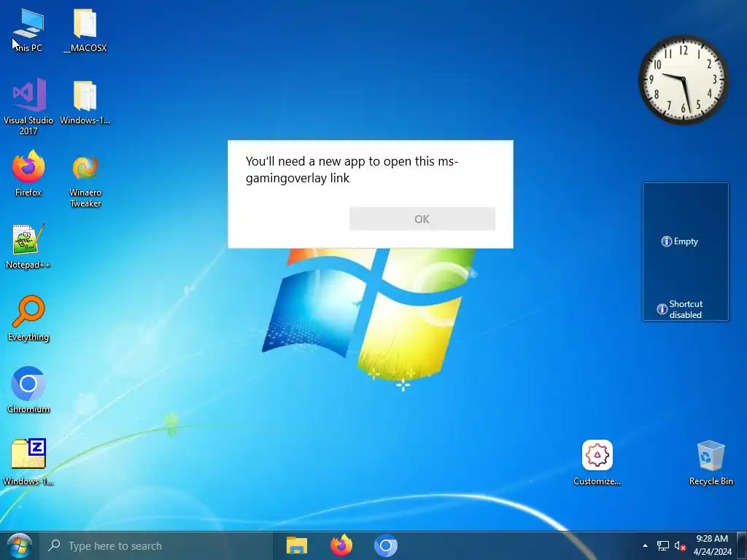Select the Windows-1... zip archive icon
The image size is (747, 560).
tap(28, 462)
